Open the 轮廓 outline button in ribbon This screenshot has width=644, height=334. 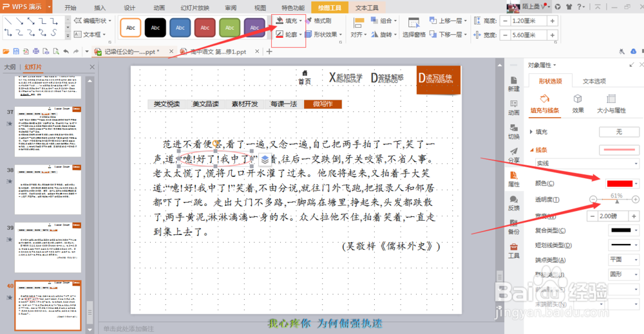[x=288, y=35]
